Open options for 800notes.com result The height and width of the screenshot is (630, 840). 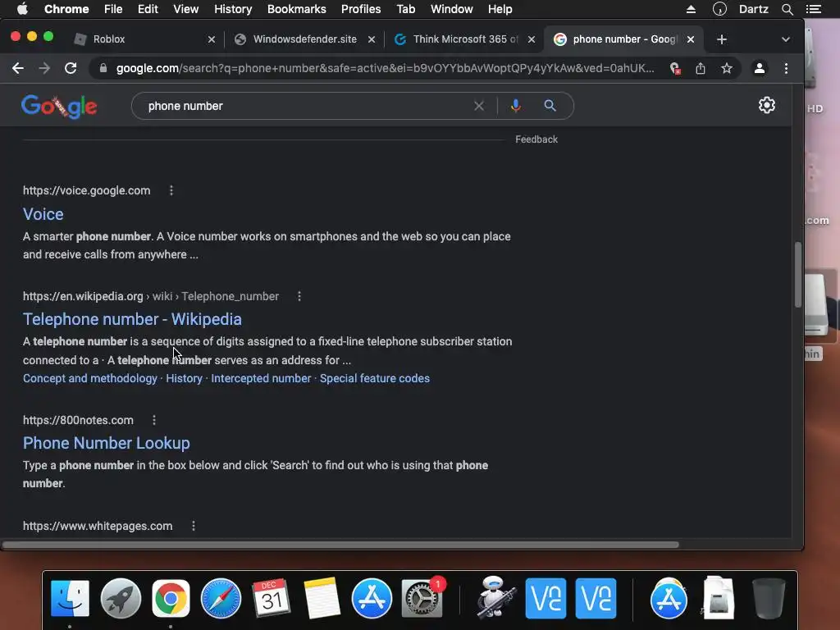(x=154, y=420)
